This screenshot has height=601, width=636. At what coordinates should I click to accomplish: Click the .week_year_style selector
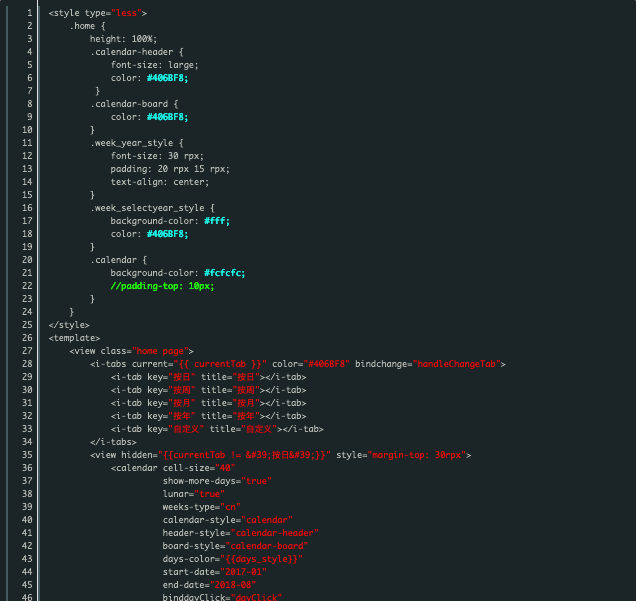[x=132, y=143]
